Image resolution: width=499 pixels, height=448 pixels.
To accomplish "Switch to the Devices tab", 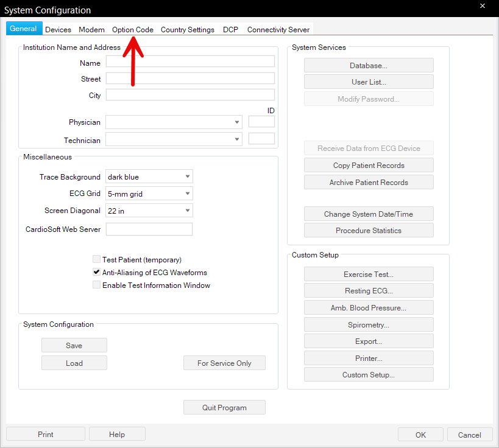I will click(58, 30).
